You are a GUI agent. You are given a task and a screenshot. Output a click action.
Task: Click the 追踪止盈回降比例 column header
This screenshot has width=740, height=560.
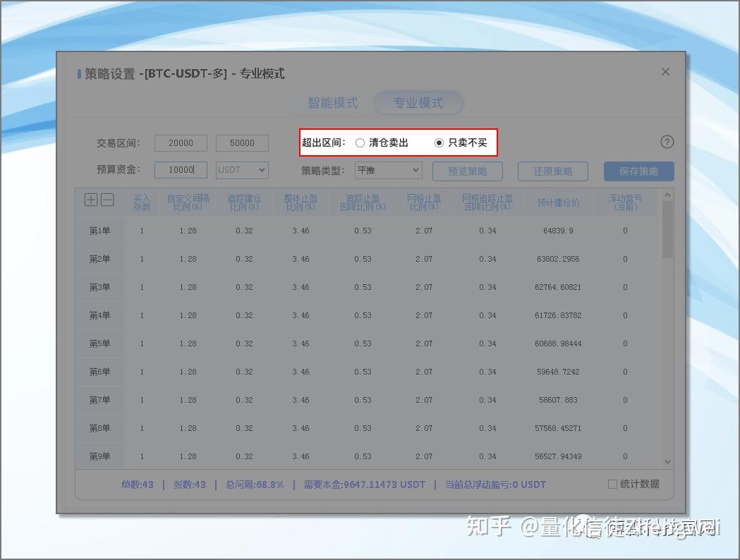363,202
